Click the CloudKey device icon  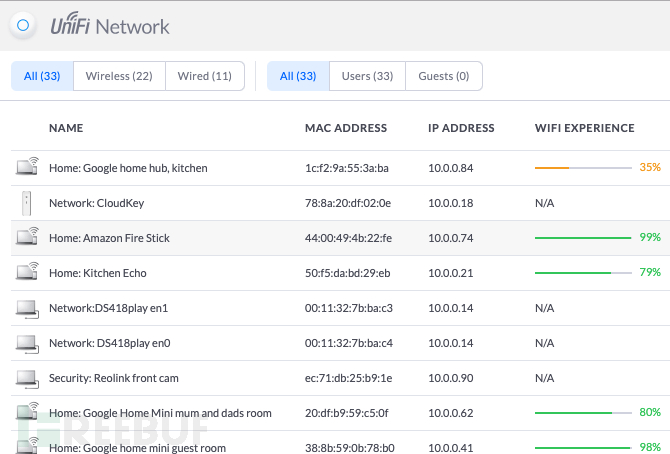click(x=27, y=203)
